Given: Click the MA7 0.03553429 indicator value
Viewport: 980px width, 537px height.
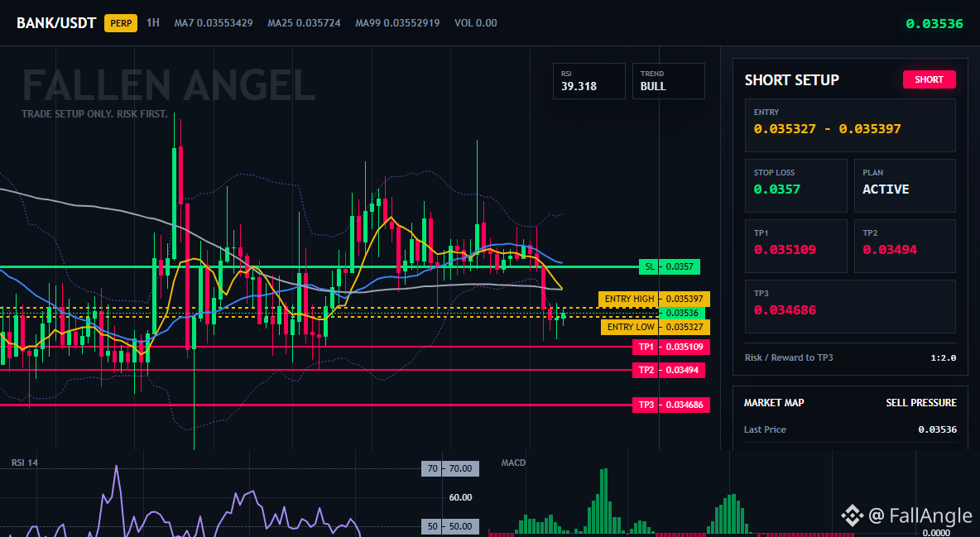Looking at the screenshot, I should coord(214,23).
